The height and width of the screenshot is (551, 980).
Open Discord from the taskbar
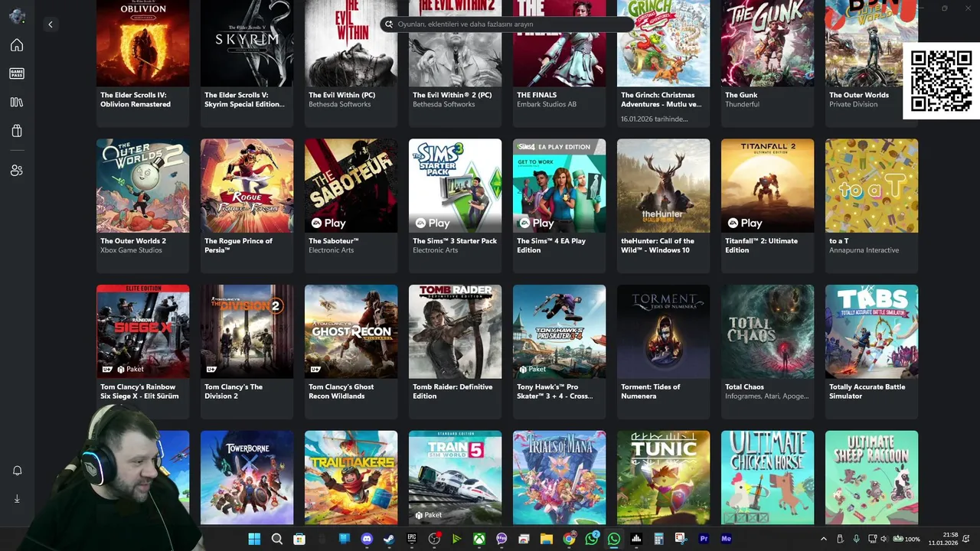pyautogui.click(x=367, y=539)
